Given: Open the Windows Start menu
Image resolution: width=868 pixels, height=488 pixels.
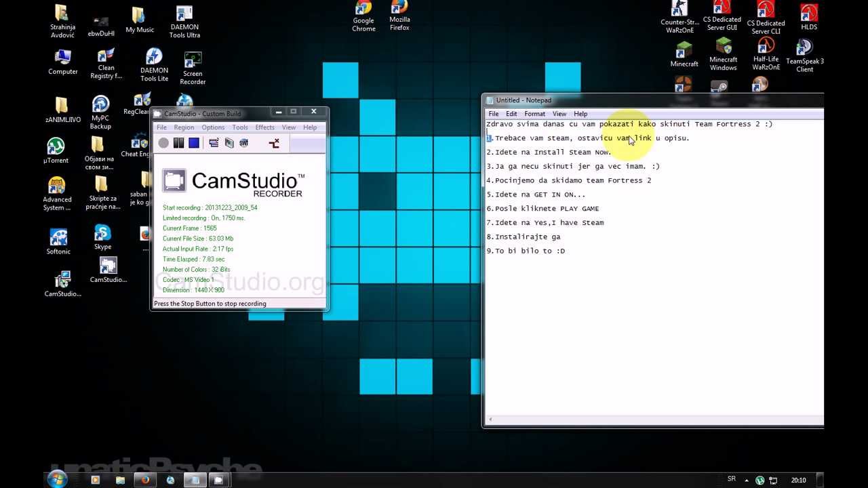Looking at the screenshot, I should tap(57, 480).
